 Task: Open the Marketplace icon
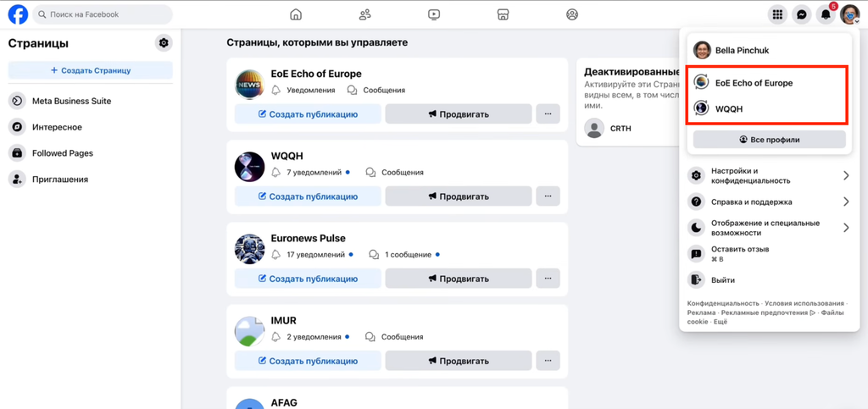[x=503, y=15]
